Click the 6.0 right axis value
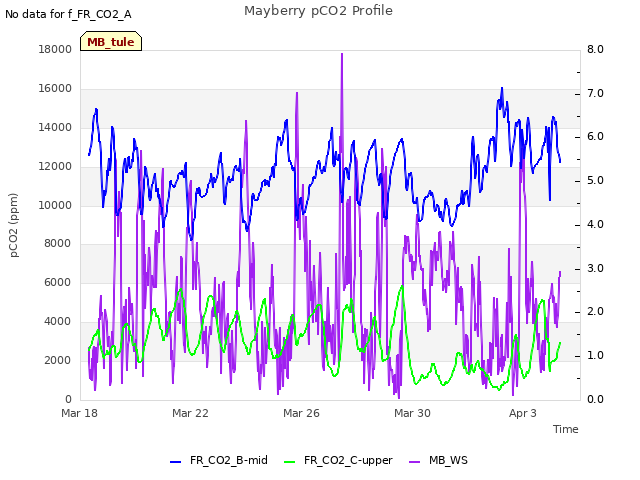 [596, 136]
